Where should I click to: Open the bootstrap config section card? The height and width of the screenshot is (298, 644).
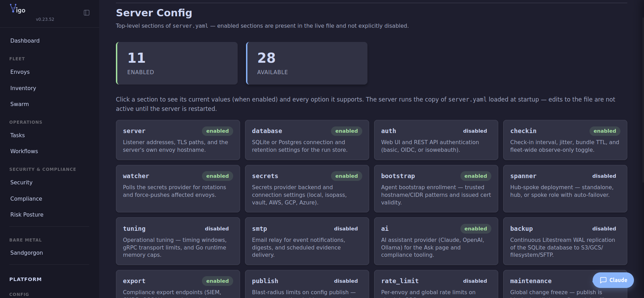click(x=436, y=189)
